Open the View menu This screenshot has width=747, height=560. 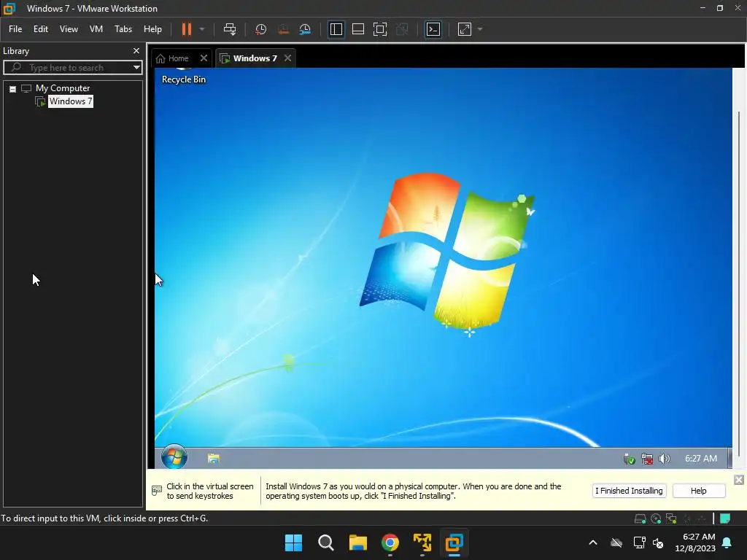click(x=69, y=29)
